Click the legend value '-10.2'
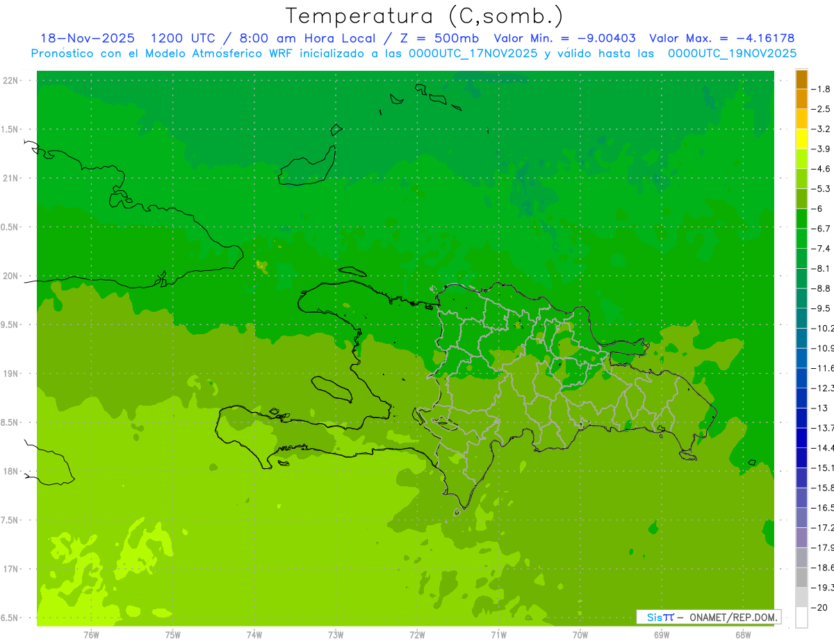This screenshot has height=644, width=834. (x=823, y=328)
